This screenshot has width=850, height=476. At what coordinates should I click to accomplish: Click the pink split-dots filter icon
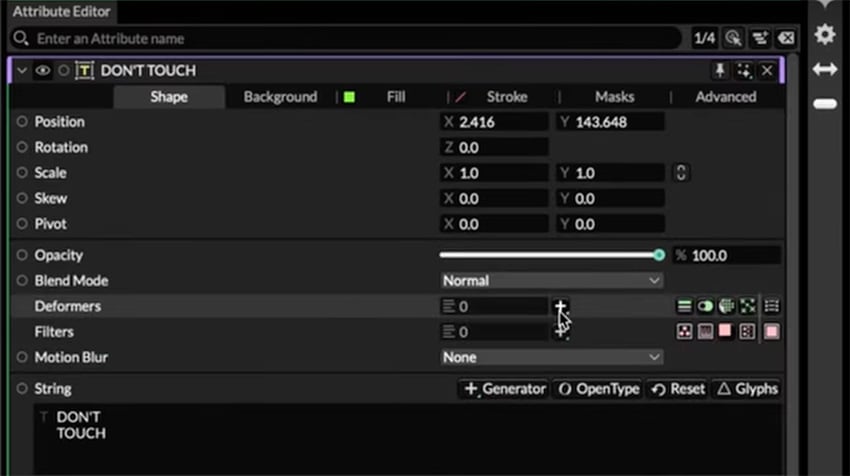pyautogui.click(x=747, y=331)
